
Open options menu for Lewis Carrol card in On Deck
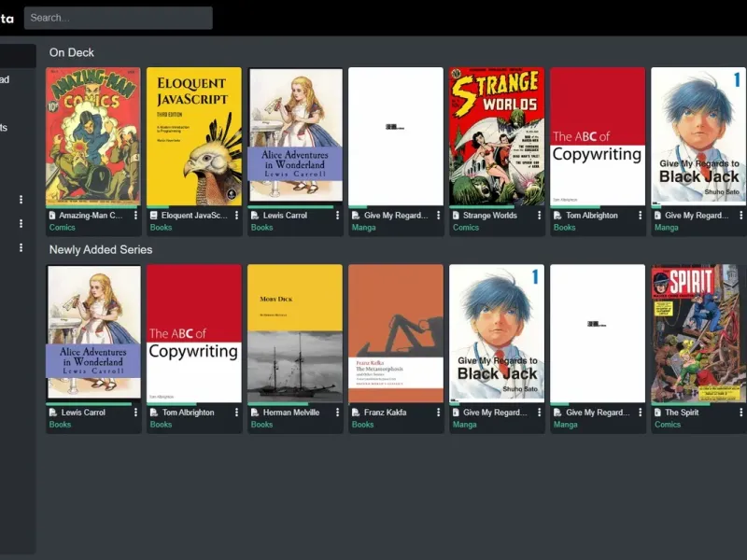tap(337, 216)
